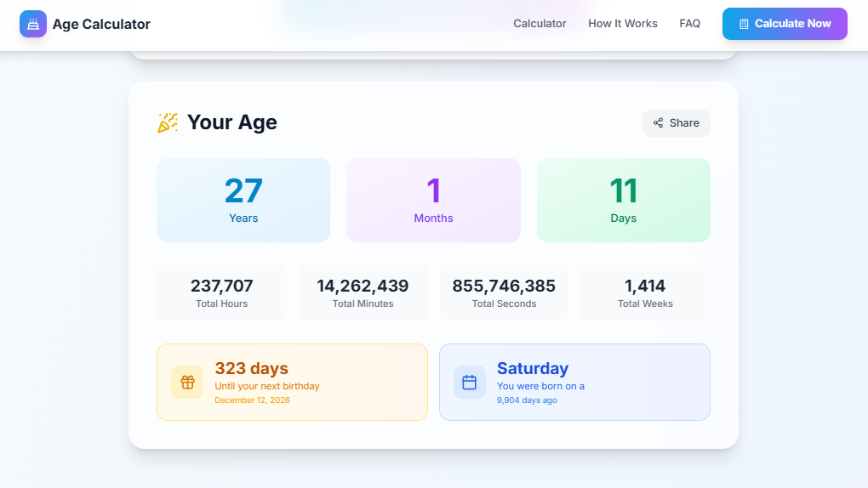868x488 pixels.
Task: Click You were born on a text
Action: 541,386
